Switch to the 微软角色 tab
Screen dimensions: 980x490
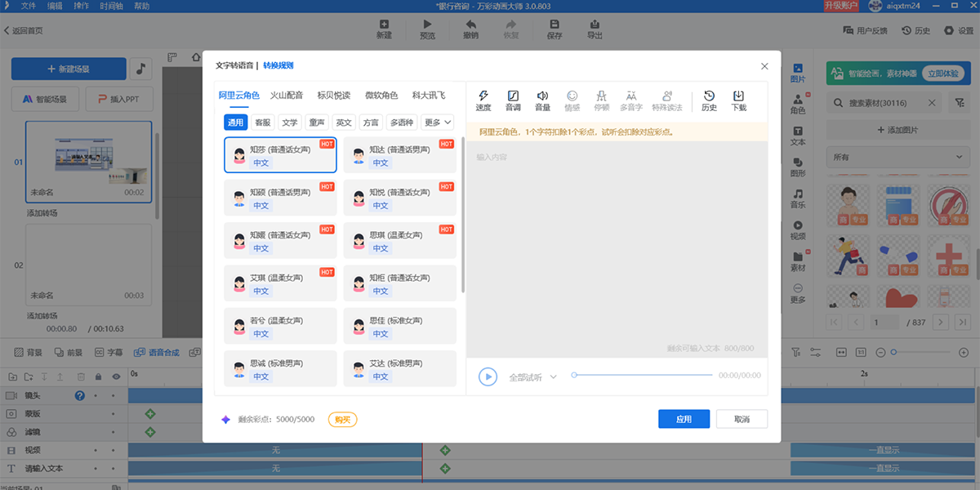click(381, 96)
